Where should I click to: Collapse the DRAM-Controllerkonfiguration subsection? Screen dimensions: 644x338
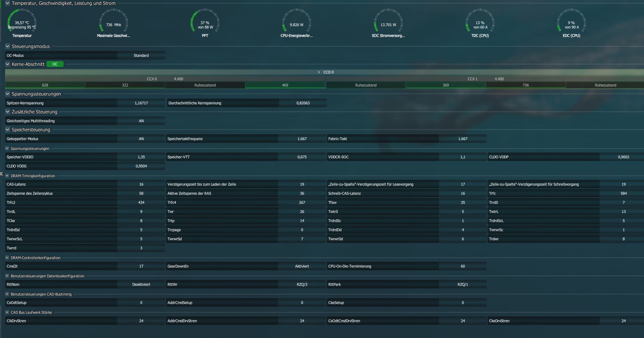point(7,258)
